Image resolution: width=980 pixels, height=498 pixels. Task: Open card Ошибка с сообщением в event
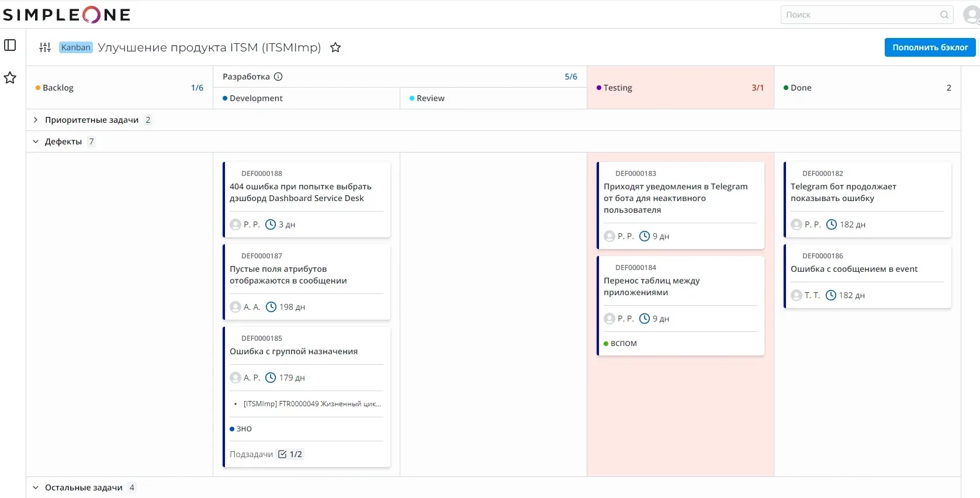(x=868, y=276)
